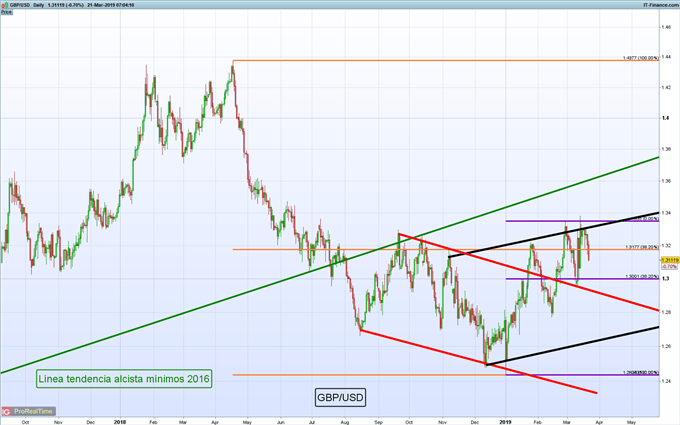This screenshot has height=425, width=680.
Task: Click the 1.3177 (38.20%) Fibonacci label
Action: point(642,247)
